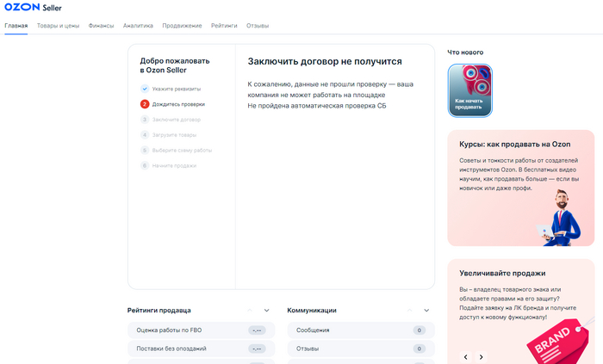The image size is (603, 364).
Task: Select the Рейтинги tab
Action: point(224,26)
